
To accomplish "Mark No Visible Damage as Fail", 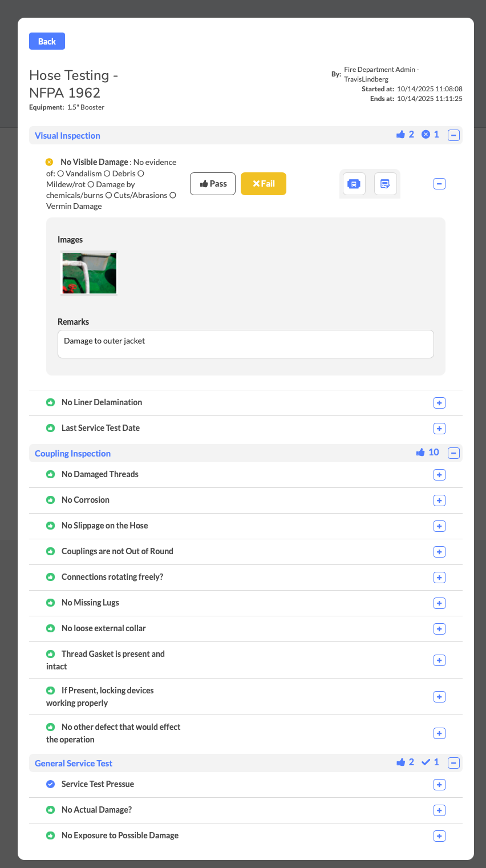I will [x=264, y=184].
